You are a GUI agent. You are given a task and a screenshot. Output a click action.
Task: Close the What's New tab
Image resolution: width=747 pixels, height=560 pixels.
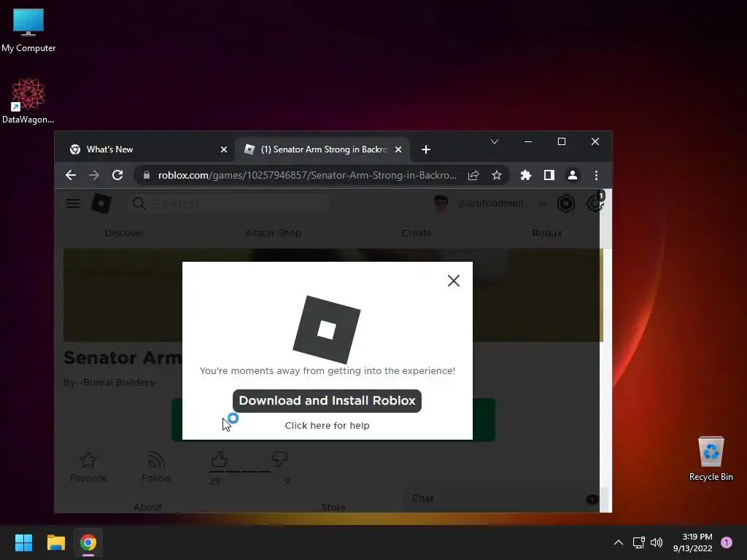click(x=223, y=149)
